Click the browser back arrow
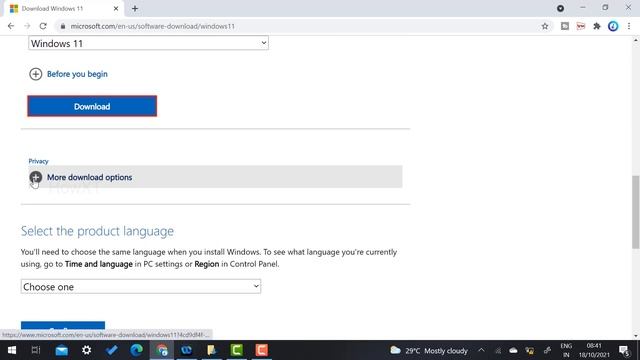 point(11,26)
